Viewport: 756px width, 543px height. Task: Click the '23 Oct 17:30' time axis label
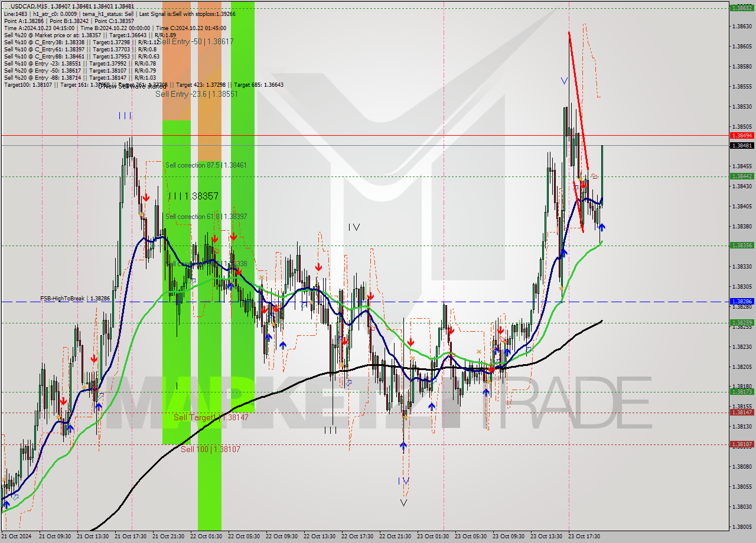click(584, 536)
